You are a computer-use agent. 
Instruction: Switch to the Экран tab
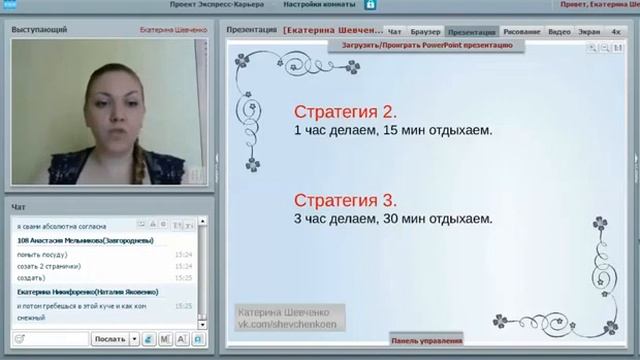point(589,31)
